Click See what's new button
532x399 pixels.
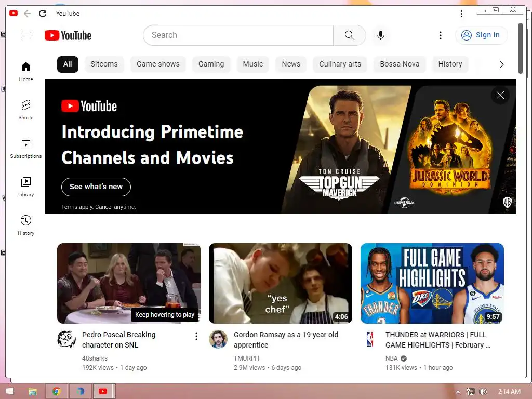click(x=96, y=187)
